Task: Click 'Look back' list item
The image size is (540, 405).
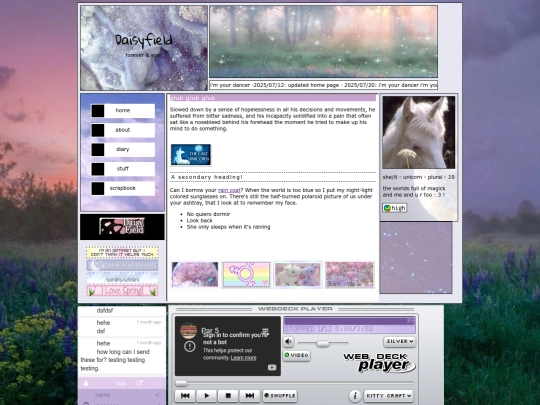Action: tap(199, 220)
